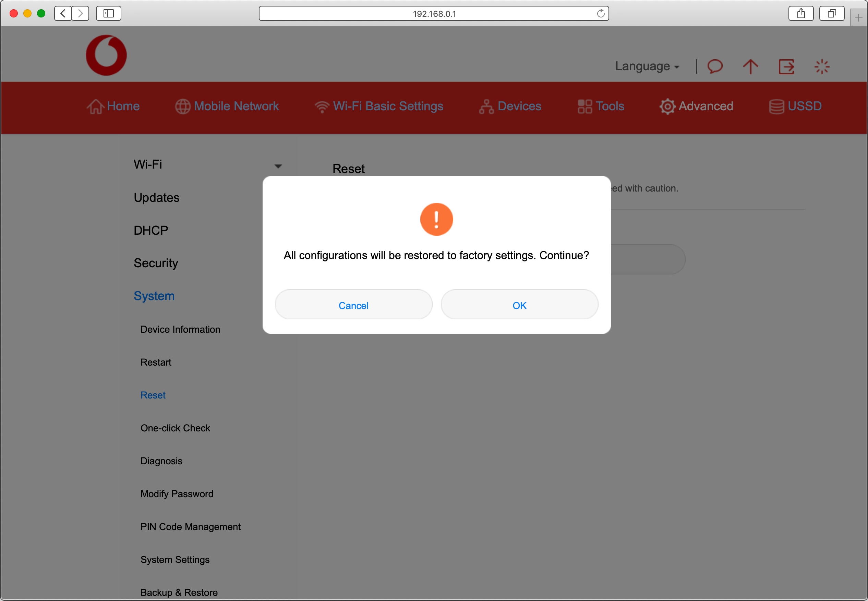Open the Diagnosis page
This screenshot has width=868, height=601.
[x=161, y=461]
